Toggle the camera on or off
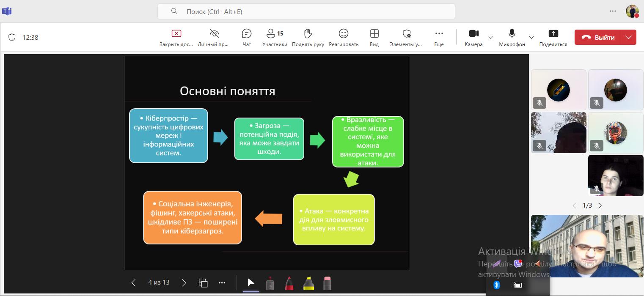 (473, 37)
